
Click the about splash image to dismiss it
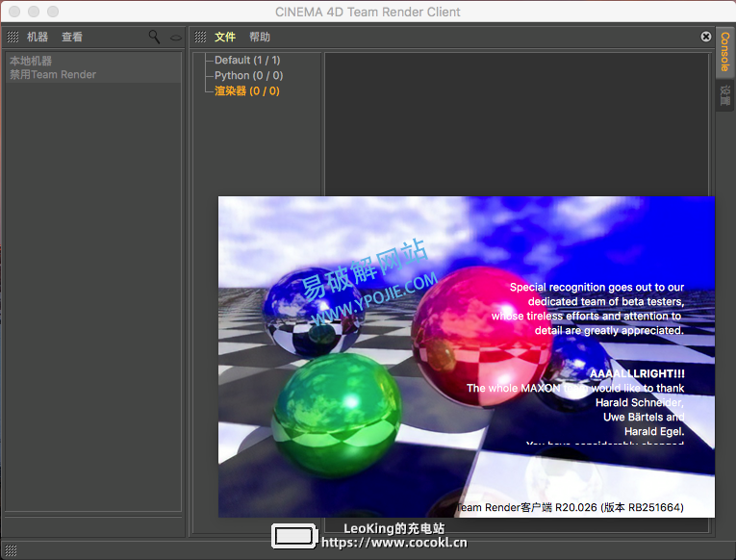[466, 357]
